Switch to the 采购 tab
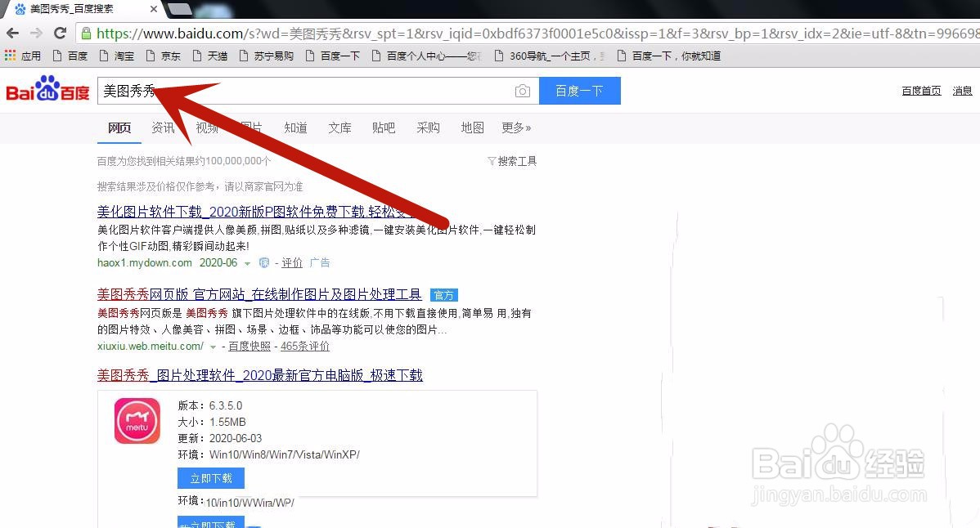980x528 pixels. (428, 128)
